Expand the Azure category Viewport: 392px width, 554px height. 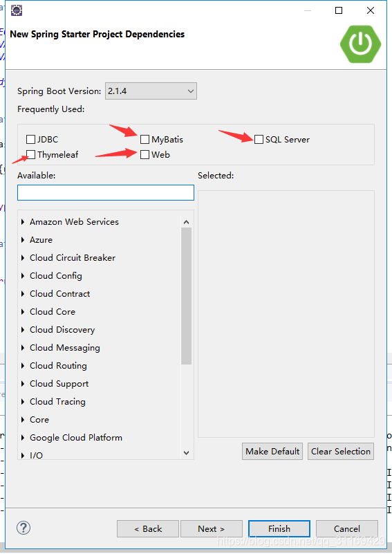(x=23, y=240)
